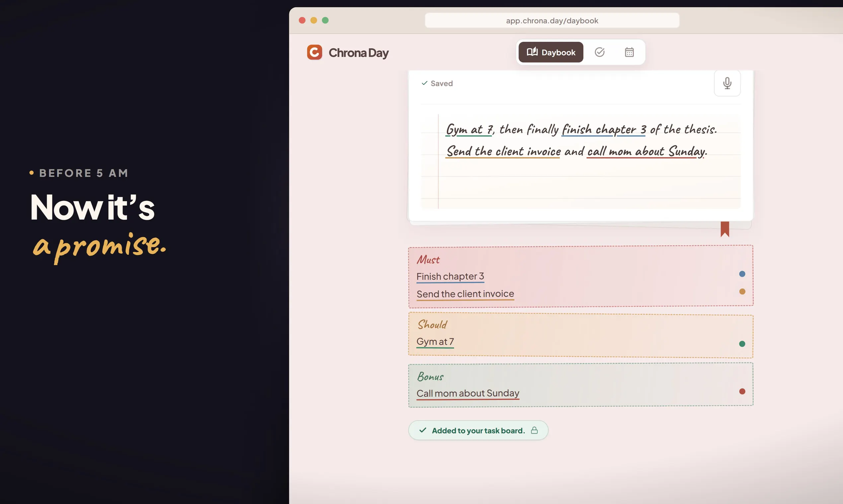Select the Call mom about Sunday task
This screenshot has height=504, width=843.
coord(468,393)
